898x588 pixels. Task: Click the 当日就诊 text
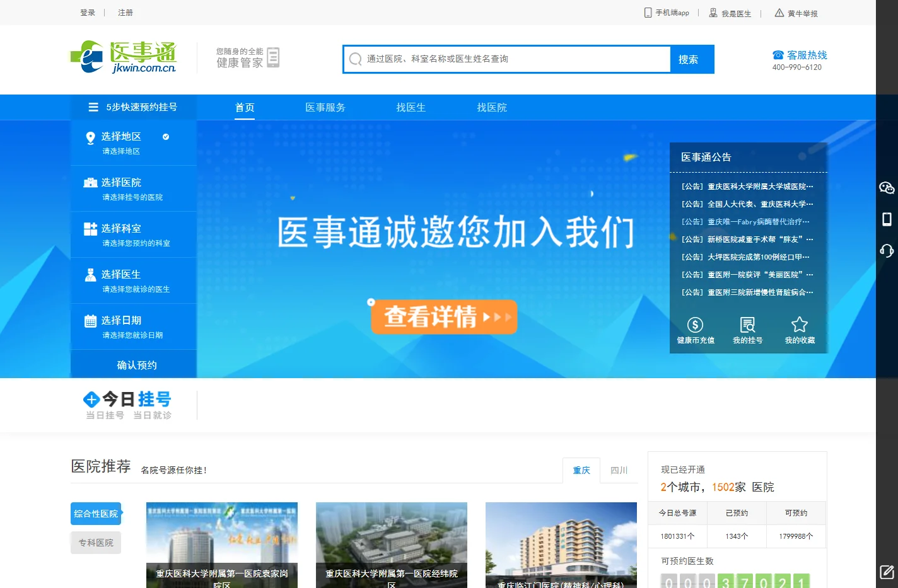(153, 415)
